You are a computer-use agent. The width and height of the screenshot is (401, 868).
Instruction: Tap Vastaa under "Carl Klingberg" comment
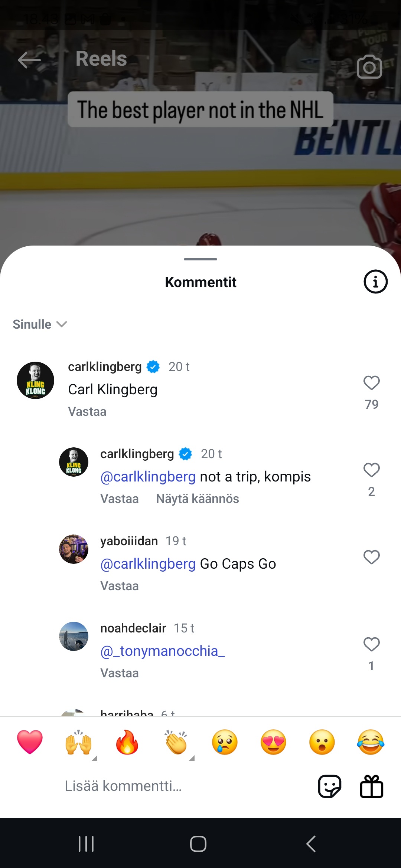pyautogui.click(x=87, y=412)
